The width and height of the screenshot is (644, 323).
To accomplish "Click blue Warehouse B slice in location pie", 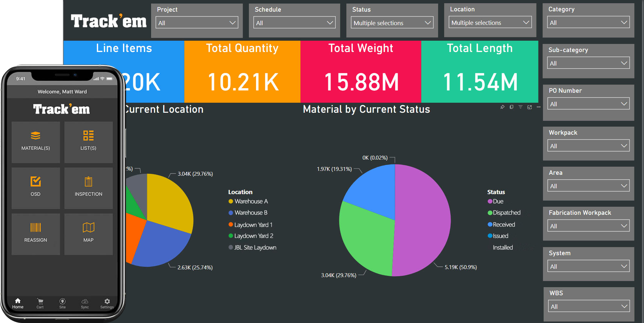I will 161,245.
